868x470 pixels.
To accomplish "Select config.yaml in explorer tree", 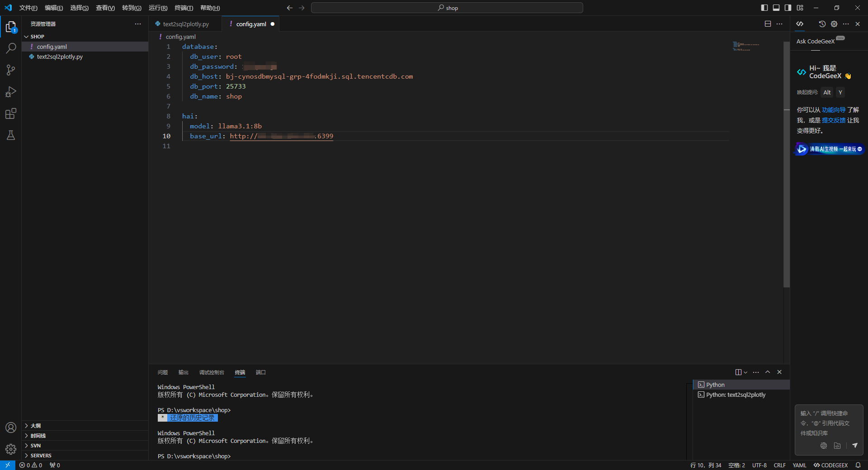I will click(x=85, y=47).
